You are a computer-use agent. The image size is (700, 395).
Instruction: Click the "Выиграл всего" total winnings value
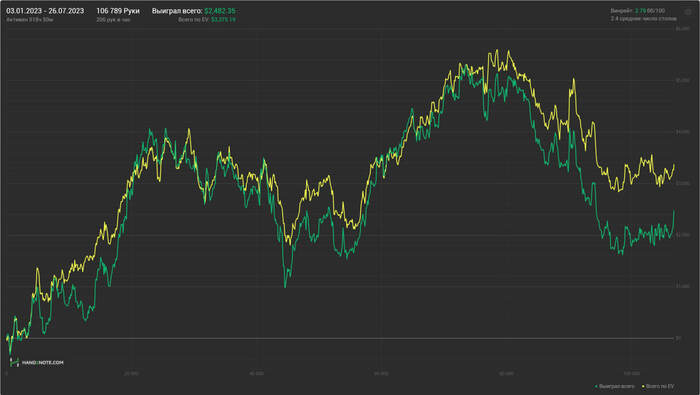tap(220, 11)
